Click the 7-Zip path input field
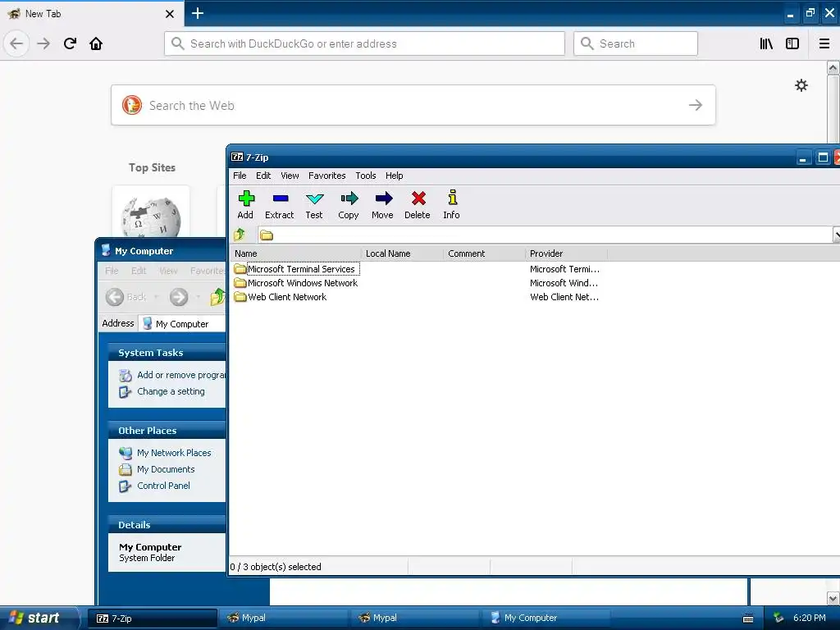This screenshot has width=840, height=630. click(545, 235)
